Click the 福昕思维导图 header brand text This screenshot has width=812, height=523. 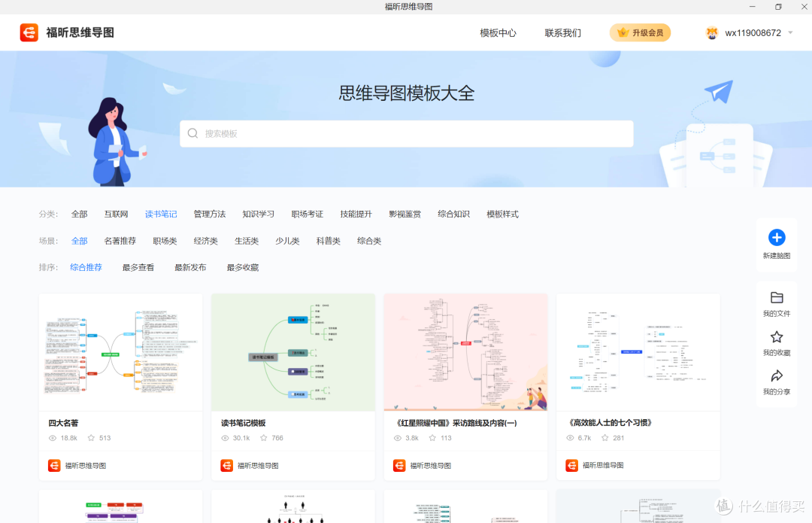pos(80,32)
